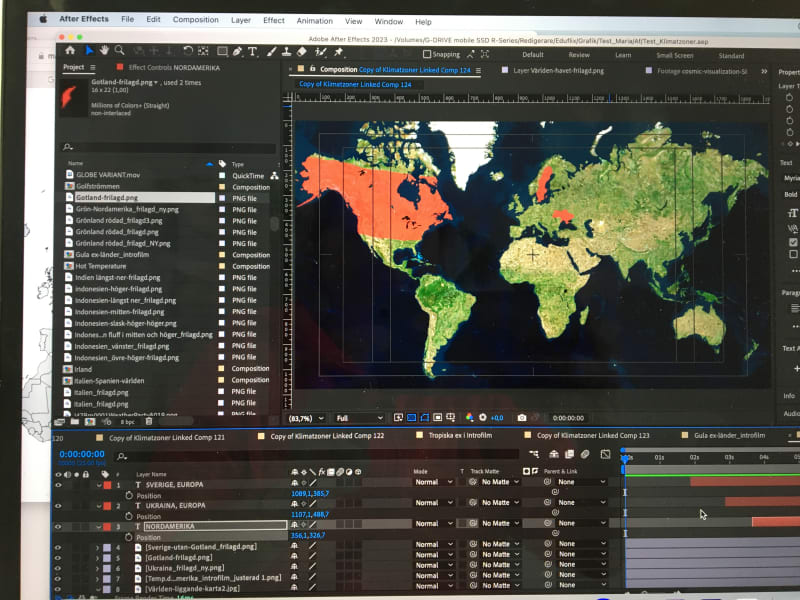Viewport: 800px width, 600px height.
Task: Open the magnification dropdown showing 83,7%
Action: pyautogui.click(x=304, y=417)
